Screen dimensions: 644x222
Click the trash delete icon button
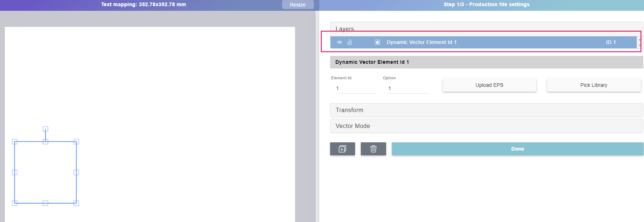pyautogui.click(x=373, y=149)
